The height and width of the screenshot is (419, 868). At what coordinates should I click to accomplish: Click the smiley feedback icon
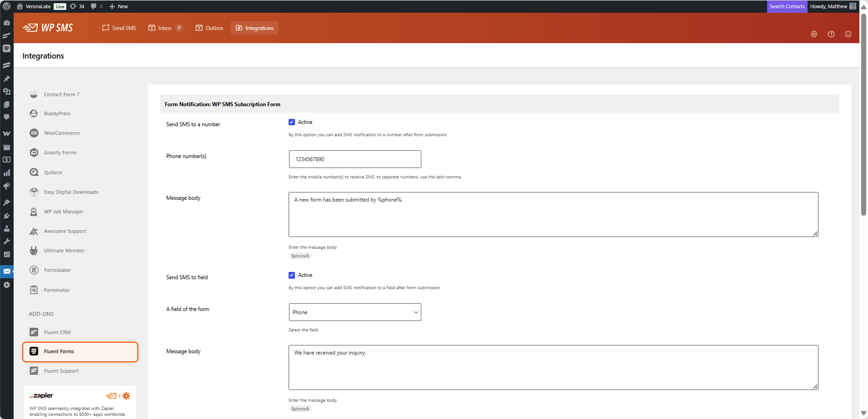[848, 34]
